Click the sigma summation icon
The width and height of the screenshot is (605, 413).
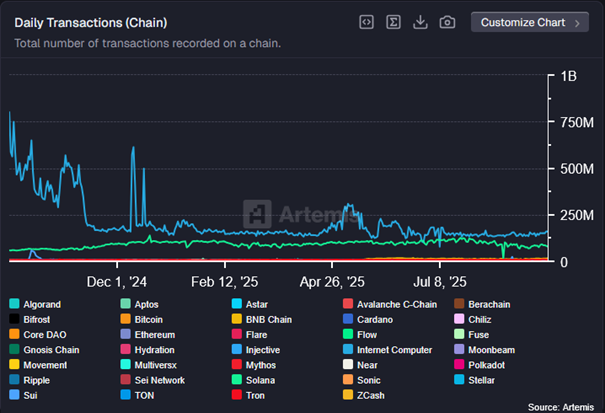[x=393, y=22]
